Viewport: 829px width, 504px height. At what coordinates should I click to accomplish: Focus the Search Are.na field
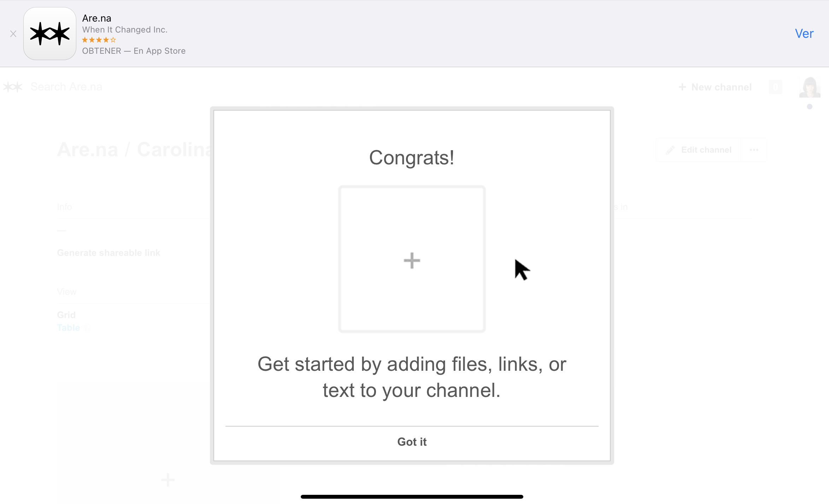(66, 87)
